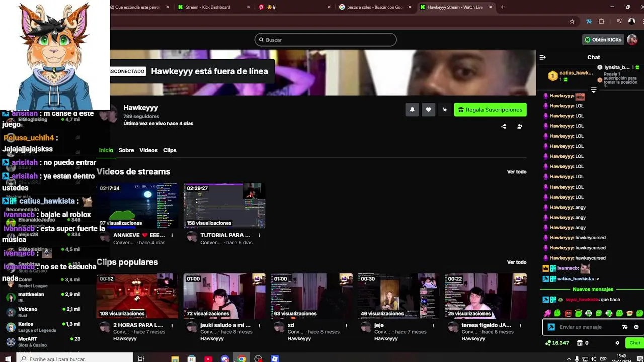The height and width of the screenshot is (362, 644).
Task: Click the Nuevos mensajes chat banner
Action: (x=593, y=290)
